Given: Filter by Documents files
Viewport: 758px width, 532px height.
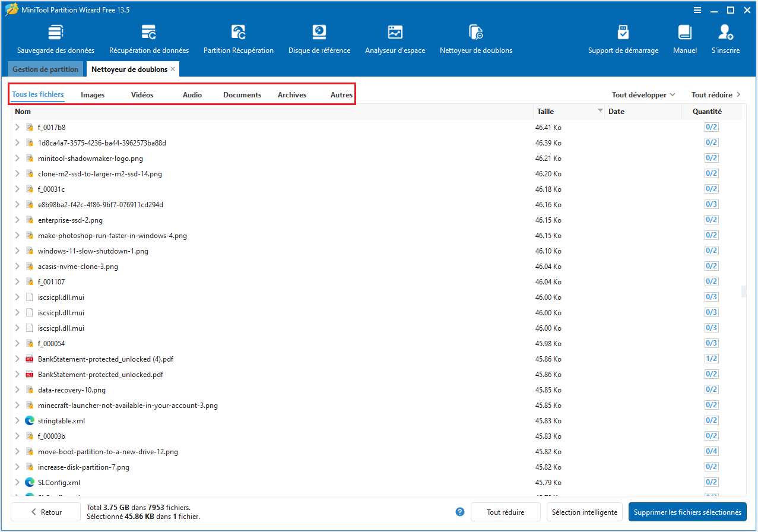Looking at the screenshot, I should (242, 94).
